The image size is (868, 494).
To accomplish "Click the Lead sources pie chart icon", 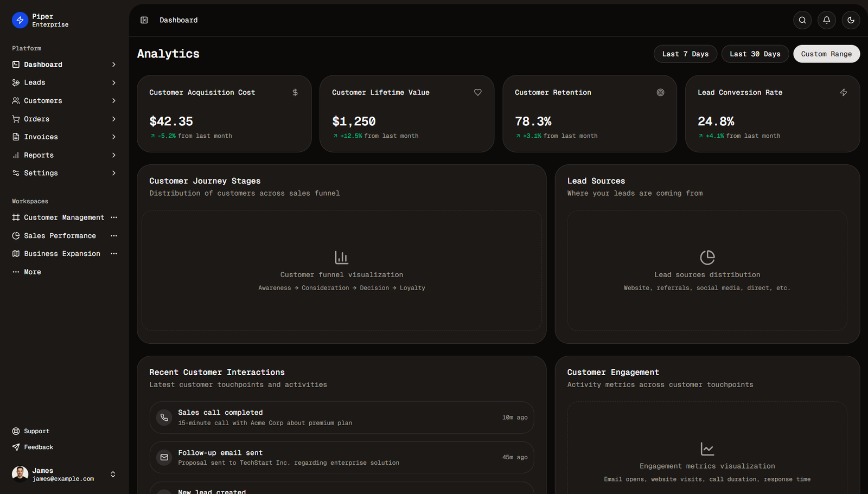I will [707, 257].
